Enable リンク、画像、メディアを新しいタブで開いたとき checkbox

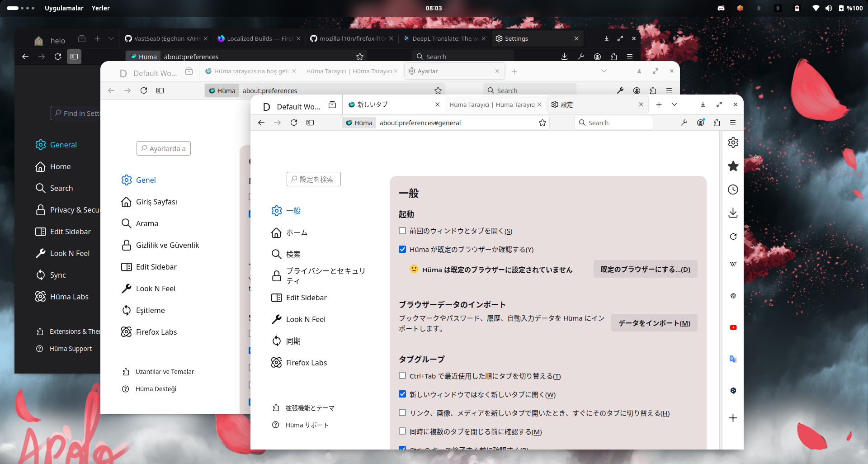(402, 412)
